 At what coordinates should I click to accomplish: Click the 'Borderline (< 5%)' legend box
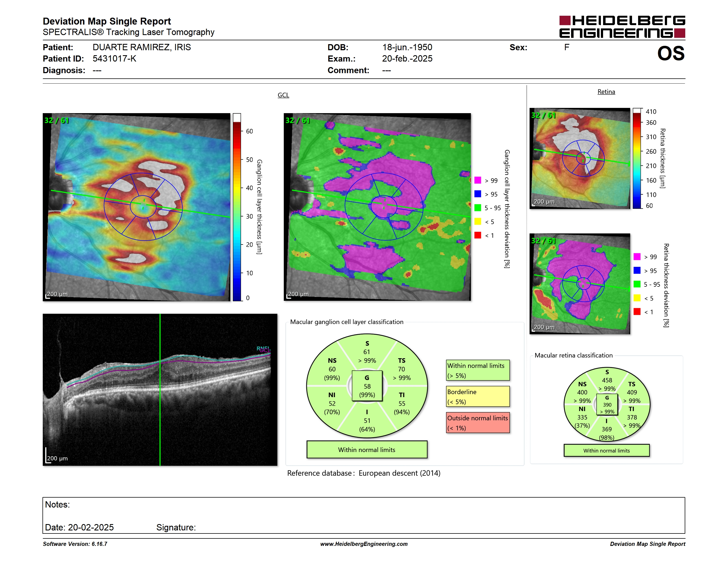[x=478, y=397]
